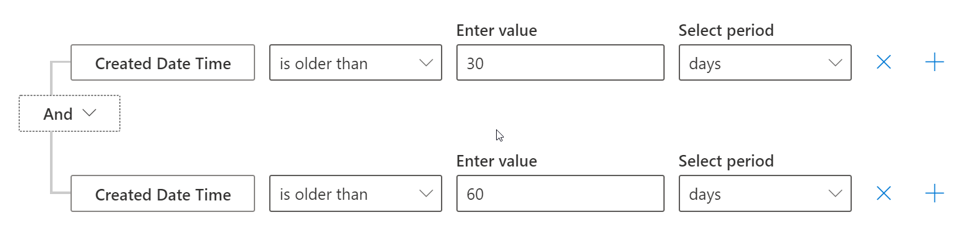Add condition after the 60 days row
Viewport: 980px width, 244px height.
[x=934, y=193]
